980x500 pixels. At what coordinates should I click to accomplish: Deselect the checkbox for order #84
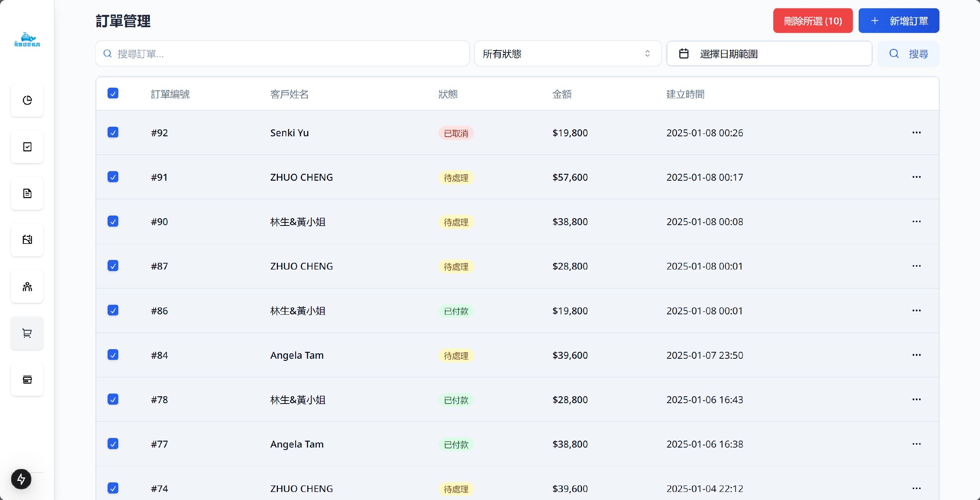point(113,355)
